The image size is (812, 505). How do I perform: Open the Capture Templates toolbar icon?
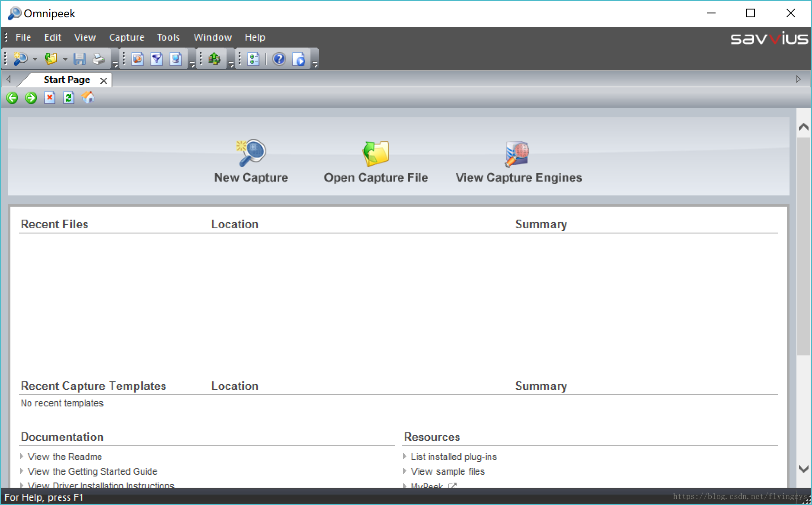pyautogui.click(x=137, y=58)
